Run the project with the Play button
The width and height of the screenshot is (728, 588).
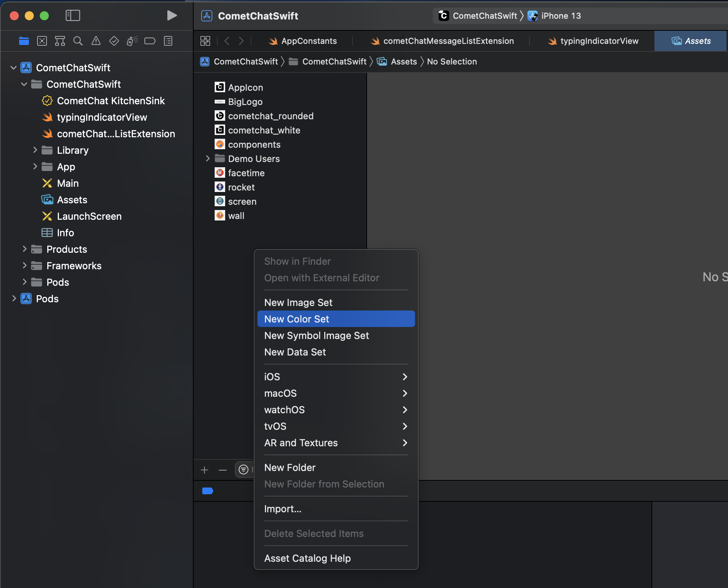tap(172, 15)
